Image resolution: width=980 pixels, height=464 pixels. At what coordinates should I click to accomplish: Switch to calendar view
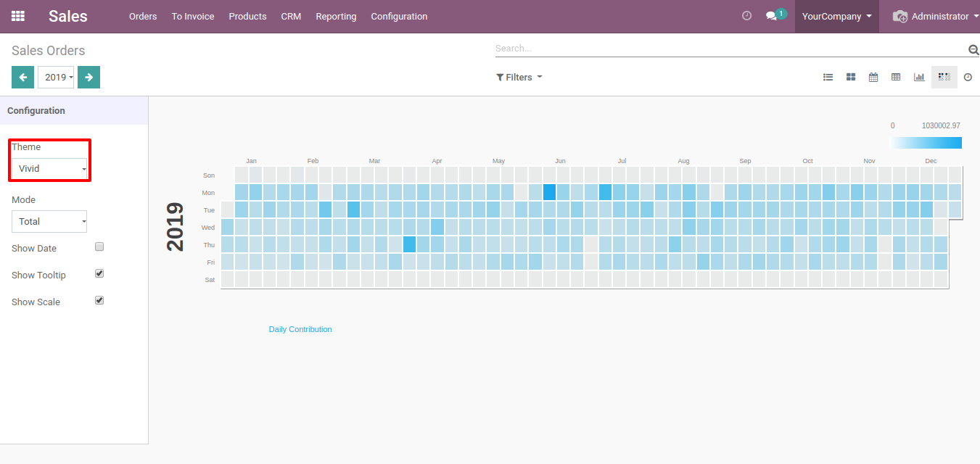tap(873, 77)
